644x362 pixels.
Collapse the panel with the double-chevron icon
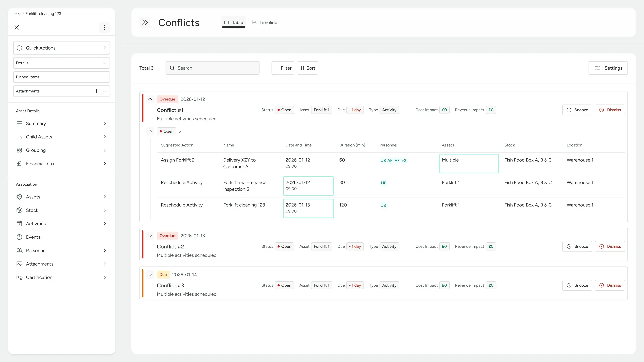pyautogui.click(x=145, y=22)
